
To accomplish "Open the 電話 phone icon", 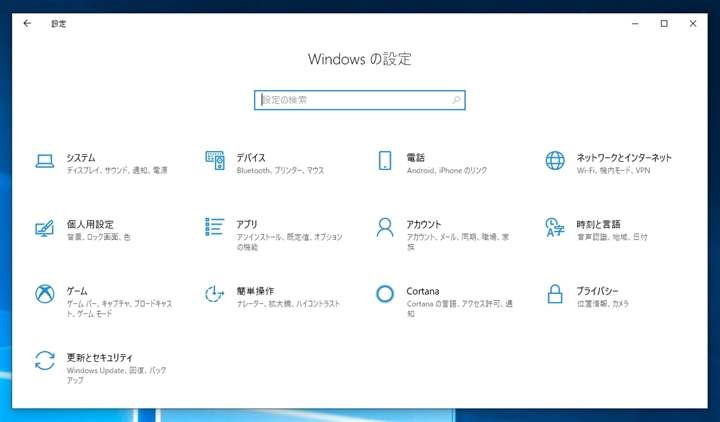I will pos(385,161).
